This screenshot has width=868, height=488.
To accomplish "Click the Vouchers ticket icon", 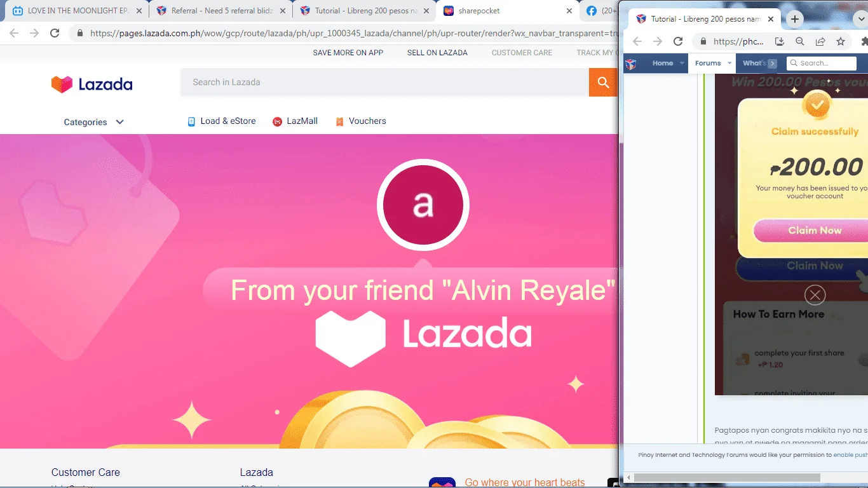I will [339, 121].
